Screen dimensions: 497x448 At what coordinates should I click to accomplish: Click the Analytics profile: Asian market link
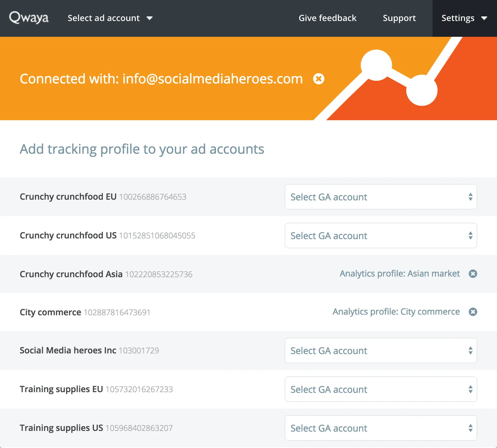coord(399,274)
